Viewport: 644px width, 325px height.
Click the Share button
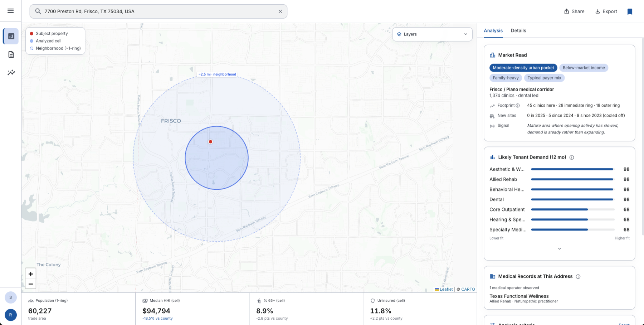[574, 11]
